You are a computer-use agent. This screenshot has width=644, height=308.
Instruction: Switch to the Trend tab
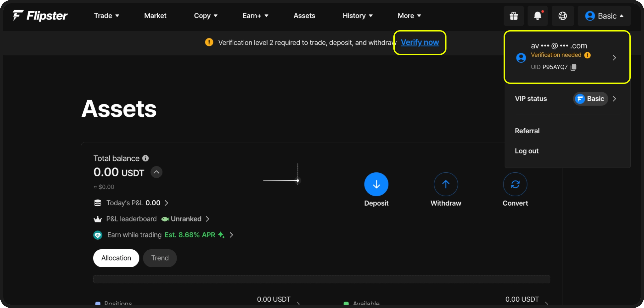coord(160,258)
